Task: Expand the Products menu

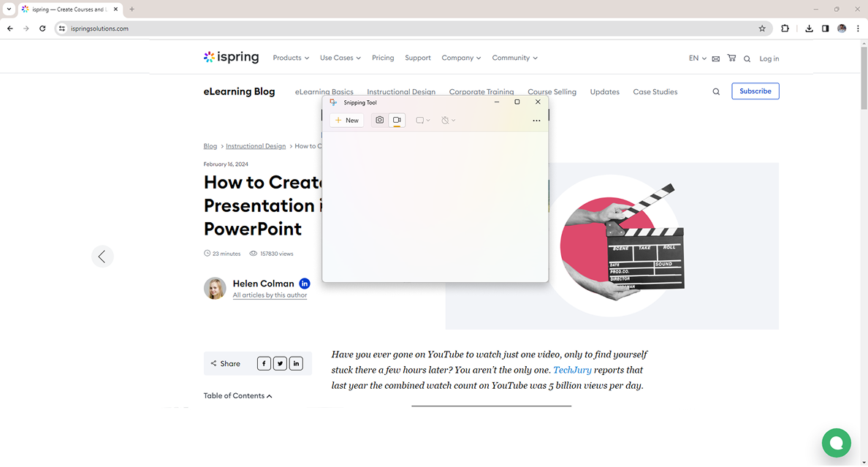Action: (291, 58)
